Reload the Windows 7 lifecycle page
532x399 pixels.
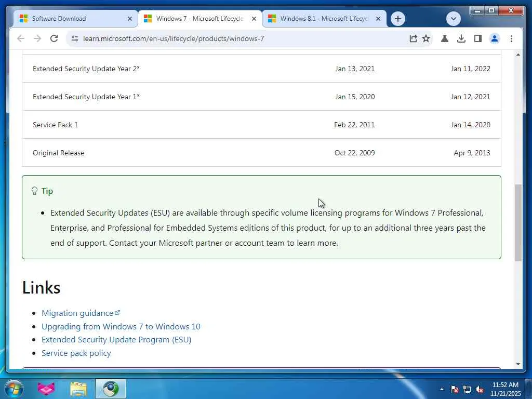[54, 38]
